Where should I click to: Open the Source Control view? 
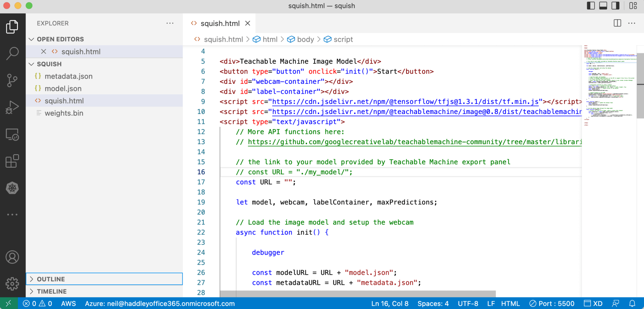12,80
